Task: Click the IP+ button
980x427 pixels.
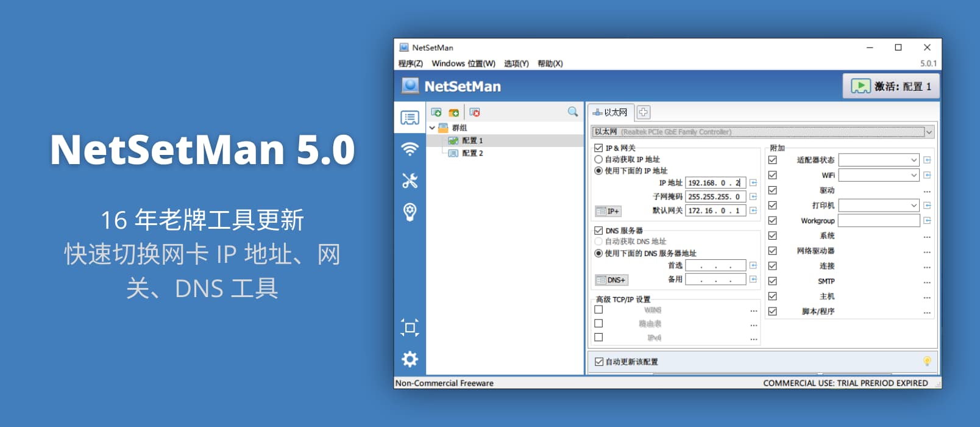Action: pos(608,211)
